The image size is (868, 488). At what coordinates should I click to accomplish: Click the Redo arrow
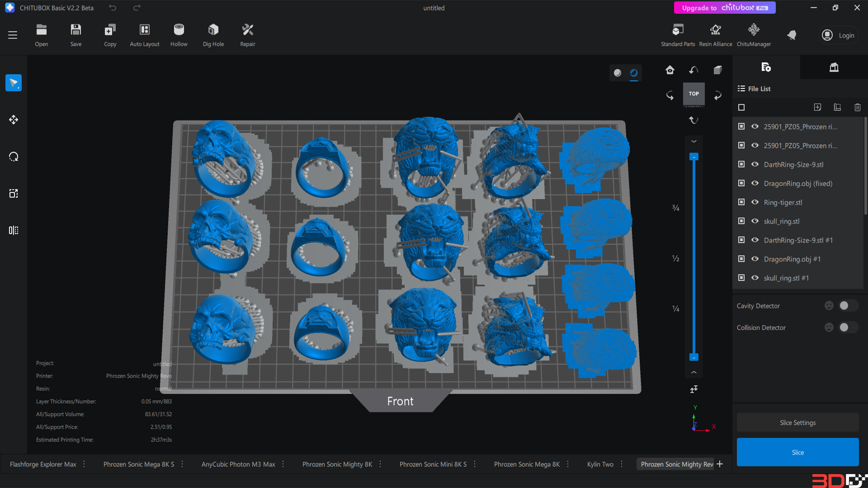click(x=137, y=8)
